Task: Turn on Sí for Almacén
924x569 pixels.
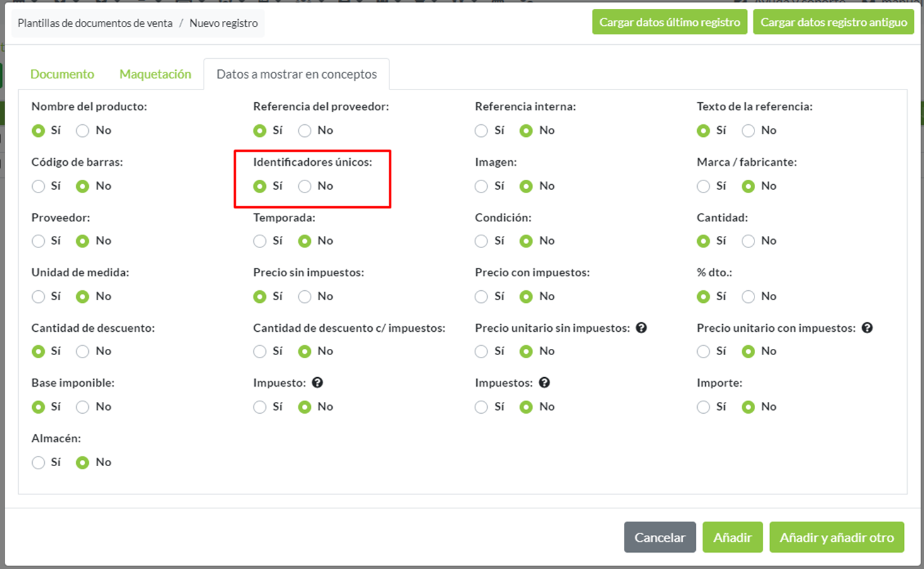Action: pyautogui.click(x=38, y=462)
